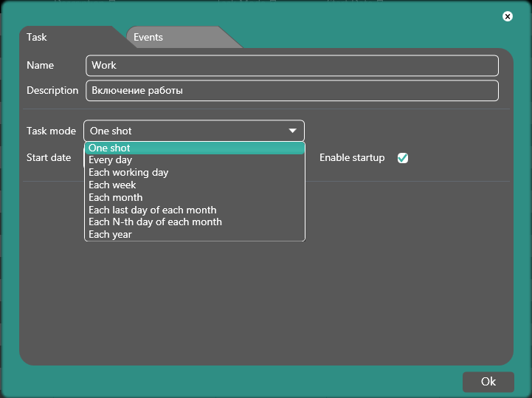Collapse the Task mode dropdown arrow

pos(293,131)
